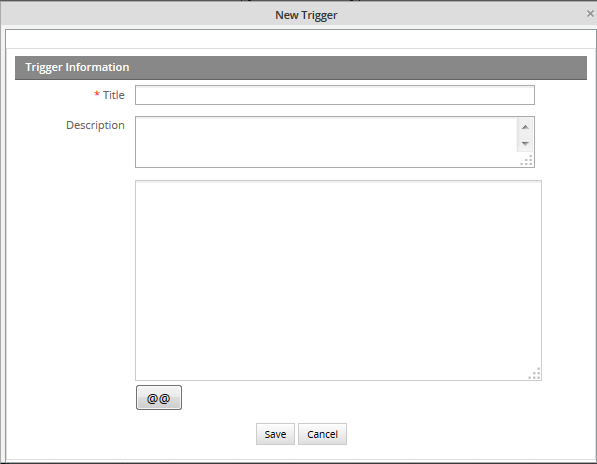This screenshot has height=464, width=597.
Task: Click the Trigger Information section header
Action: pyautogui.click(x=301, y=68)
